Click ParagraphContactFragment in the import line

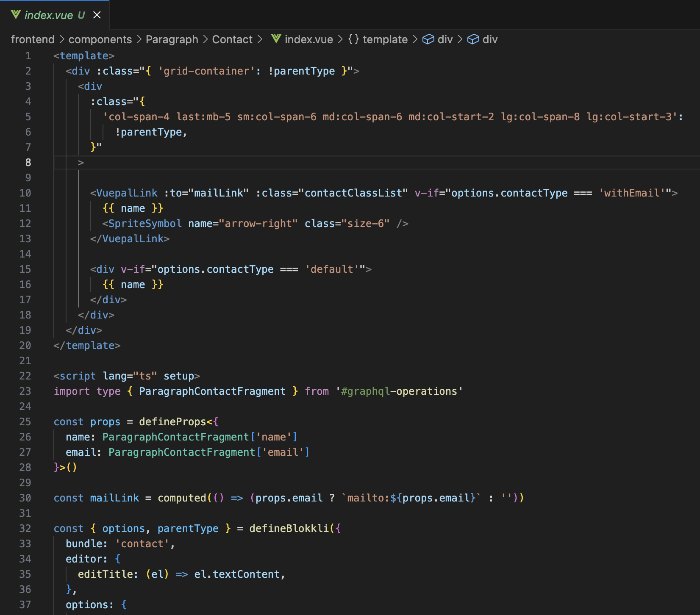pyautogui.click(x=212, y=391)
